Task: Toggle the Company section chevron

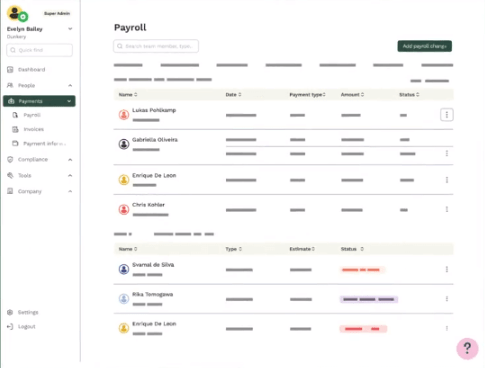Action: click(70, 191)
